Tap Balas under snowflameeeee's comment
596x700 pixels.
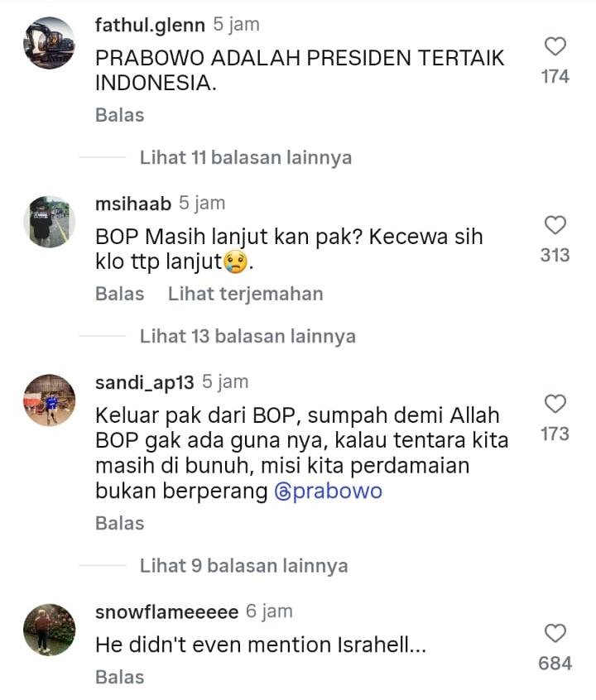120,677
